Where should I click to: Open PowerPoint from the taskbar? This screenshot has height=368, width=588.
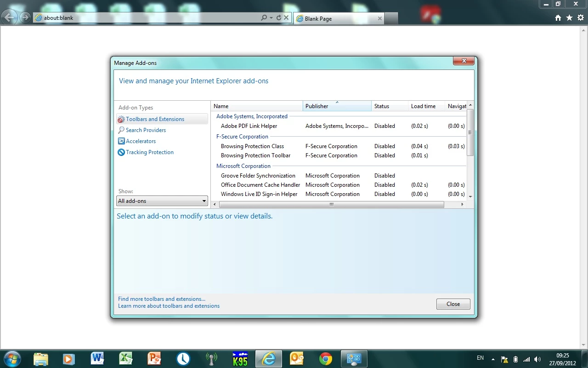(154, 359)
